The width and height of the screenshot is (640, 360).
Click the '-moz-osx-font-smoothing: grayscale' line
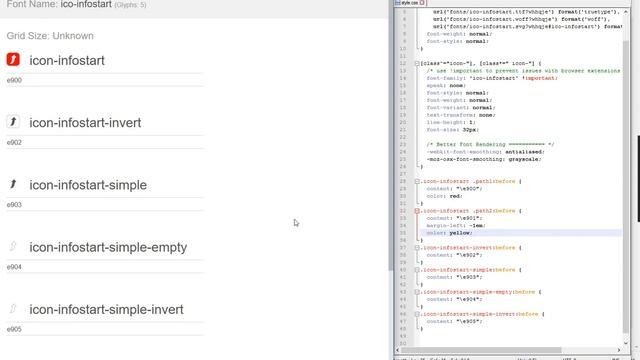pyautogui.click(x=484, y=159)
